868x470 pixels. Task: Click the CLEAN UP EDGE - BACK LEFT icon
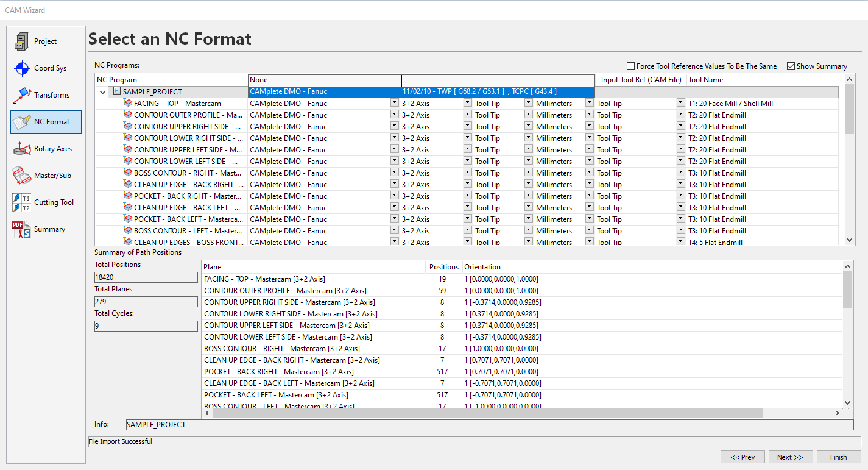tap(128, 207)
